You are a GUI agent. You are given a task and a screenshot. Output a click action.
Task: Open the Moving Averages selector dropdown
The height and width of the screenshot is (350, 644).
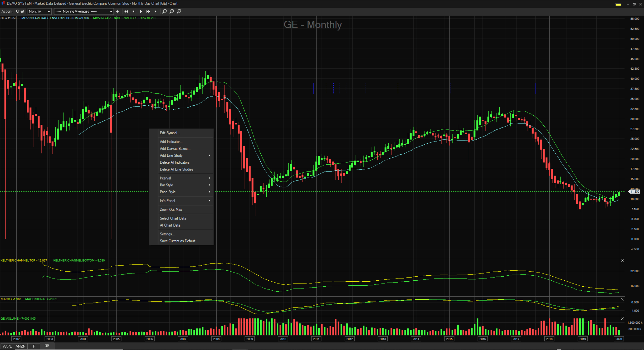pos(111,11)
